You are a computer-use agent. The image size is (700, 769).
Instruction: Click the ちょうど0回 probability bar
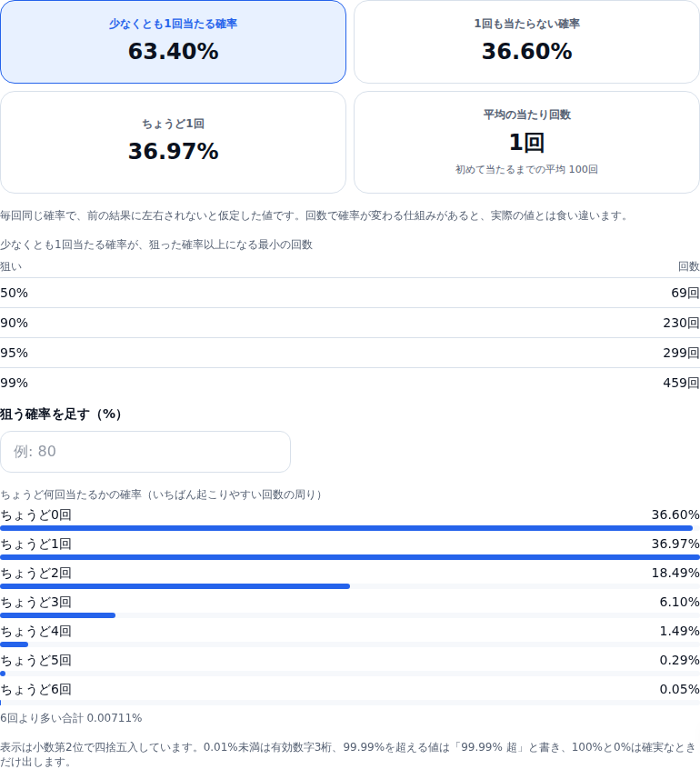tap(350, 528)
